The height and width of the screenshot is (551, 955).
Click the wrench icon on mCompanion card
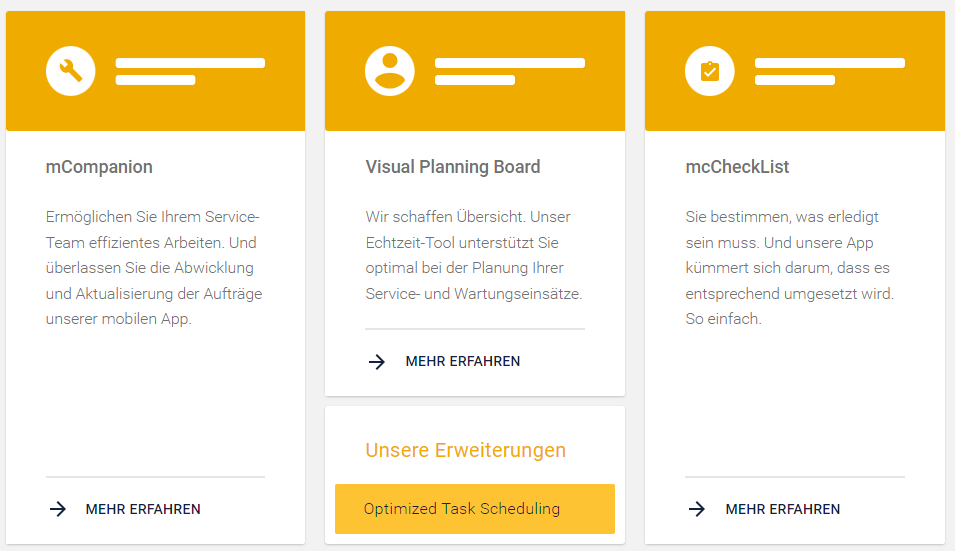[x=71, y=71]
